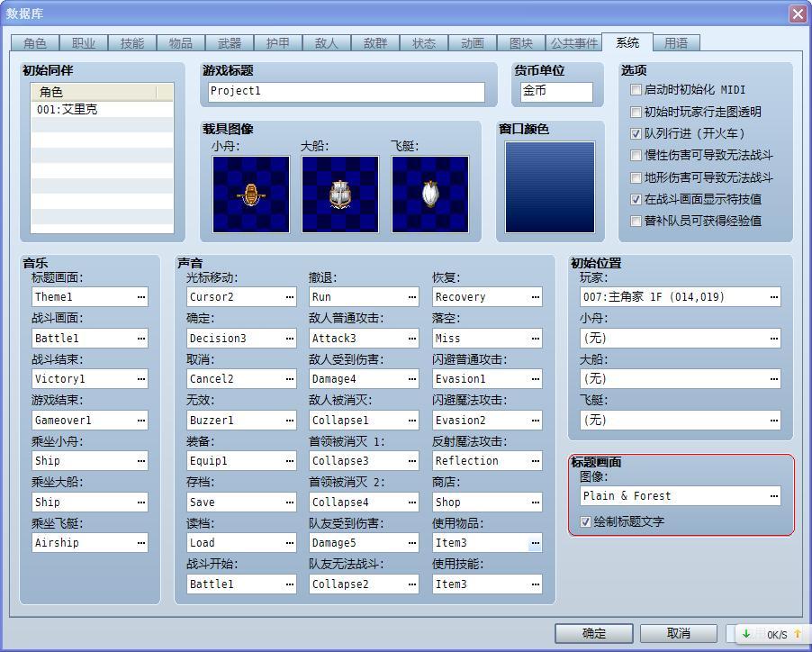
Task: Browse Airship music ellipsis button
Action: (x=140, y=543)
